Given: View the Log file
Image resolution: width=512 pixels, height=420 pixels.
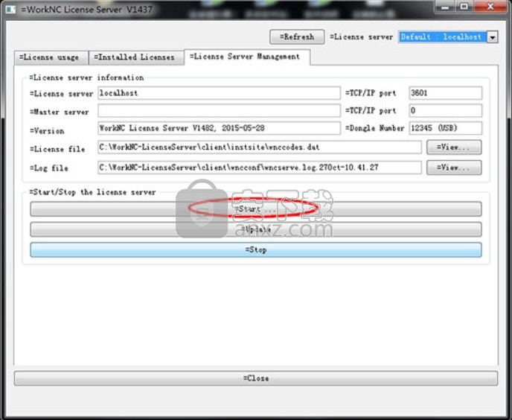Looking at the screenshot, I should tap(454, 168).
